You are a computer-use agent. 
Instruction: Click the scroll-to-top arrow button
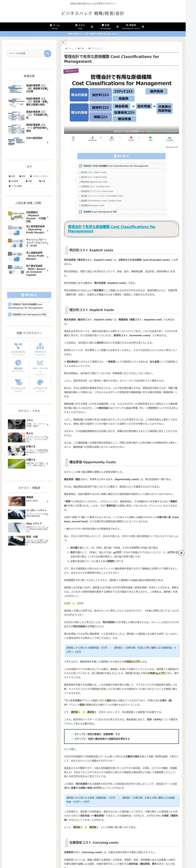181,553
